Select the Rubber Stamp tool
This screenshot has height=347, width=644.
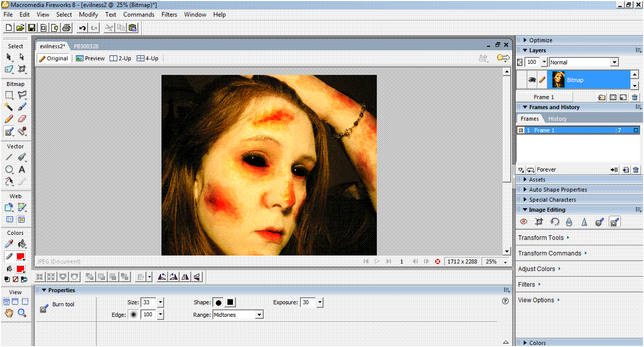pos(22,132)
